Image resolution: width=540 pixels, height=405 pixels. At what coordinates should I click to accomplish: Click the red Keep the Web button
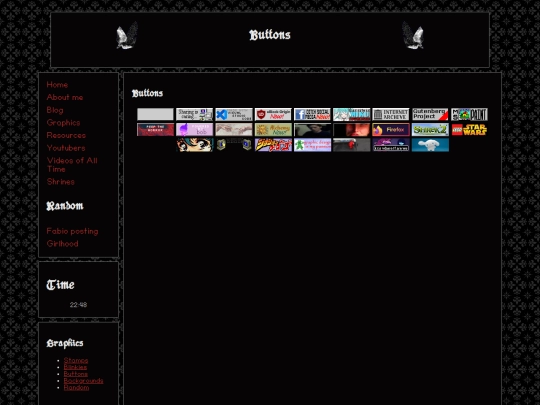pos(155,130)
